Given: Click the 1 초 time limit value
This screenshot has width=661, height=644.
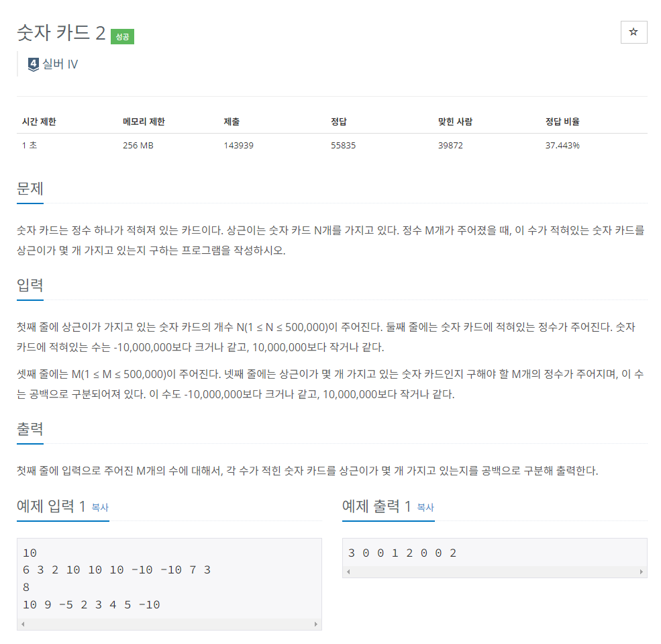Looking at the screenshot, I should coord(30,145).
